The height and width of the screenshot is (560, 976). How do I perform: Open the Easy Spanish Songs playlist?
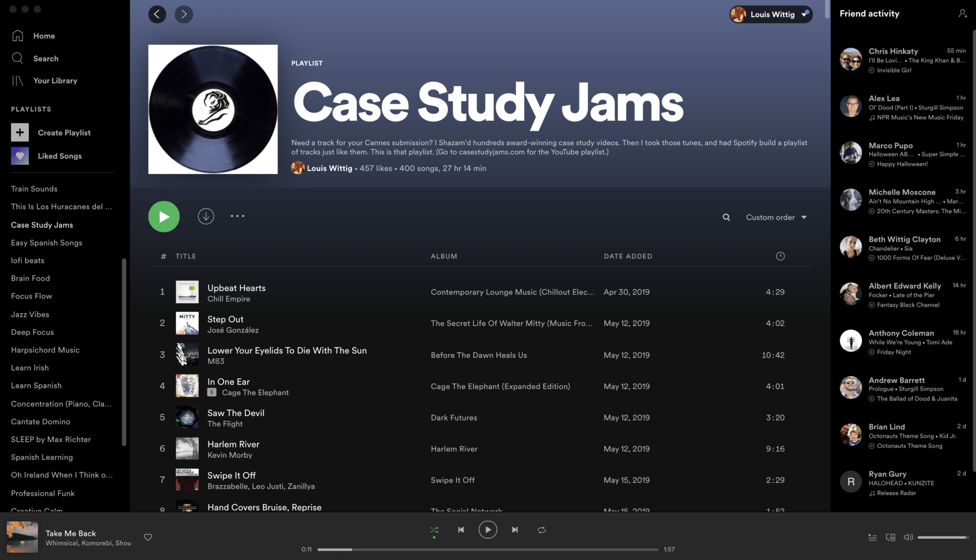tap(47, 243)
